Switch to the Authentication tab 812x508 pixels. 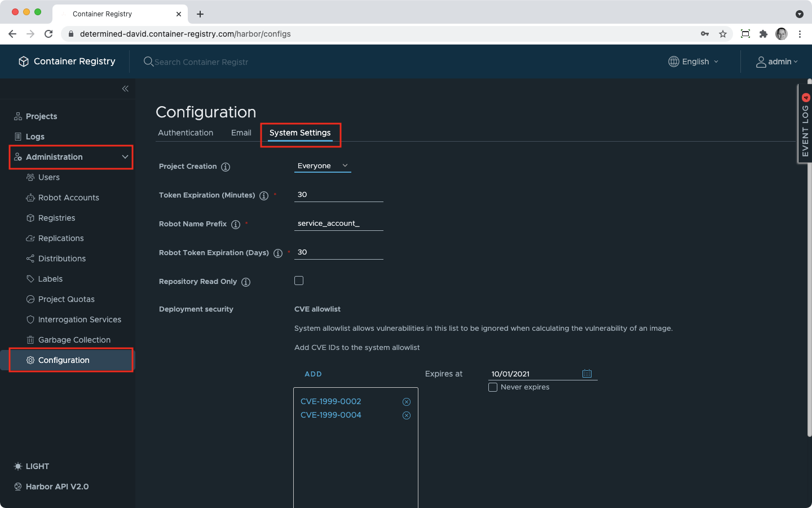pos(186,133)
